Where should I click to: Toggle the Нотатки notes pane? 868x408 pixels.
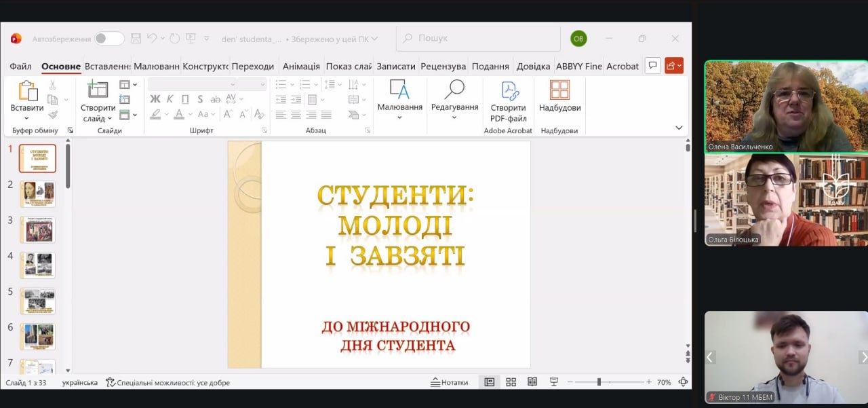pyautogui.click(x=450, y=382)
